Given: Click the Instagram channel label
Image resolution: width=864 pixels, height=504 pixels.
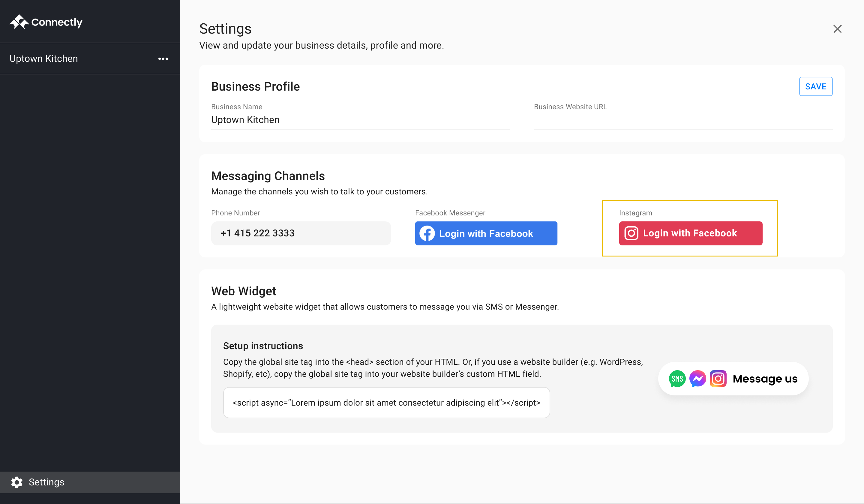Looking at the screenshot, I should point(636,213).
